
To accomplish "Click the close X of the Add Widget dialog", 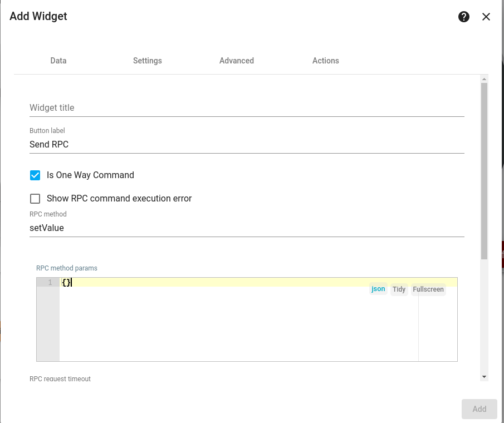I will pyautogui.click(x=486, y=17).
